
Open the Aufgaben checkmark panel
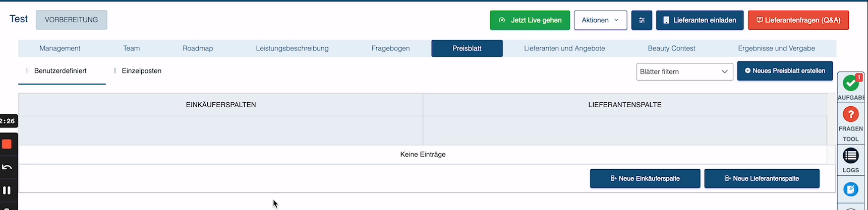(850, 84)
